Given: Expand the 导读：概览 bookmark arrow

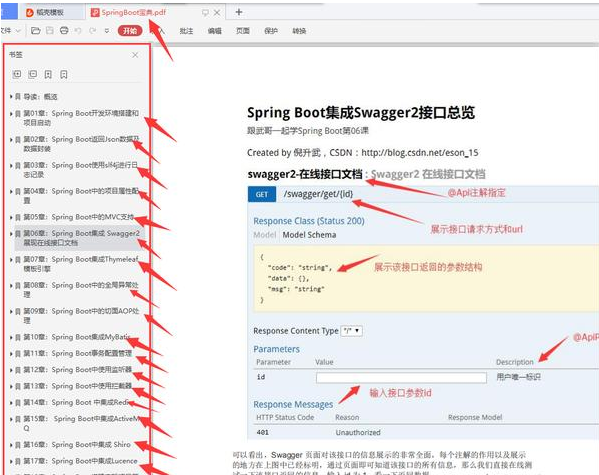Looking at the screenshot, I should point(11,97).
